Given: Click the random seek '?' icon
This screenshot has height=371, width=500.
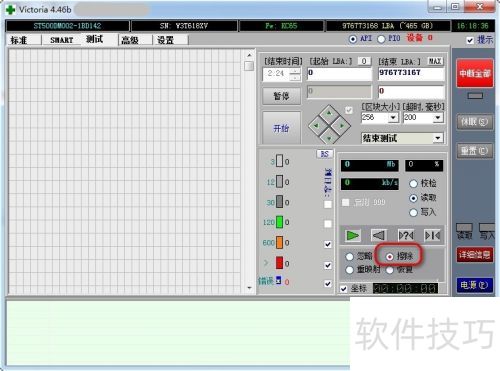Looking at the screenshot, I should [x=406, y=236].
